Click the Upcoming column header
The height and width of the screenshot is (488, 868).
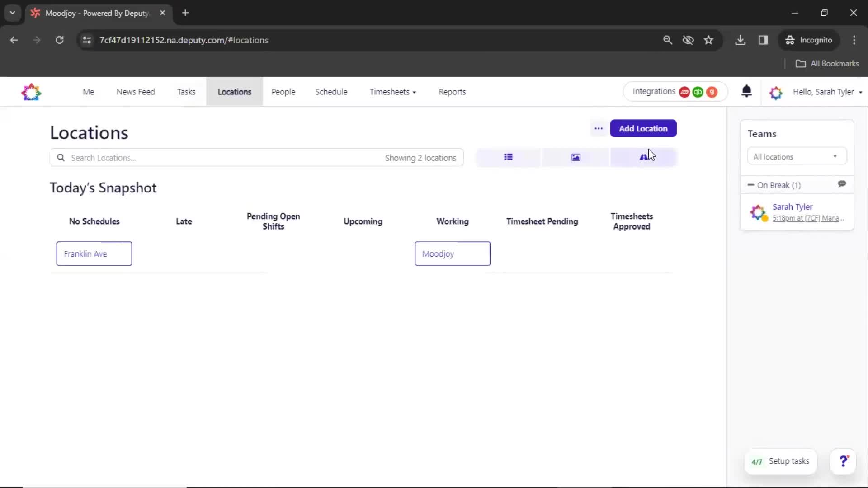tap(363, 221)
